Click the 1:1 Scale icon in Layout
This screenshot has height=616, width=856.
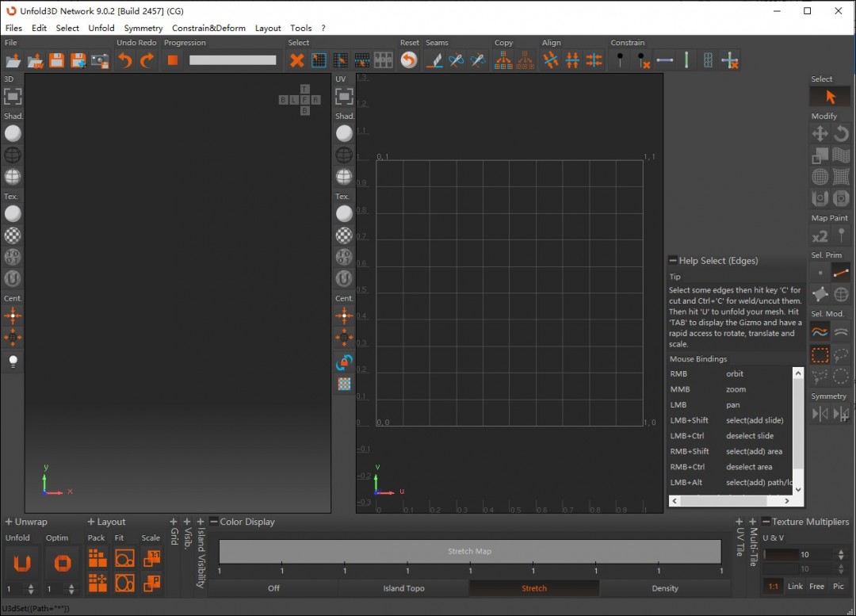coord(151,559)
